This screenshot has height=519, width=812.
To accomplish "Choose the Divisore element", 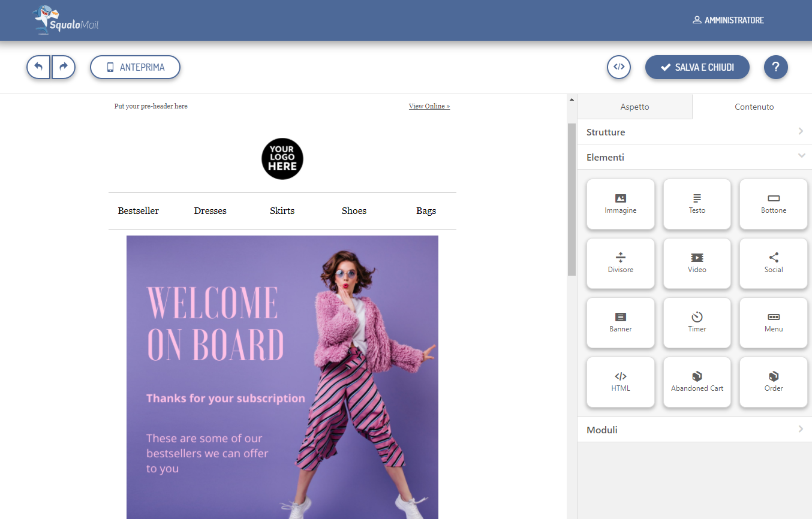I will (x=620, y=263).
